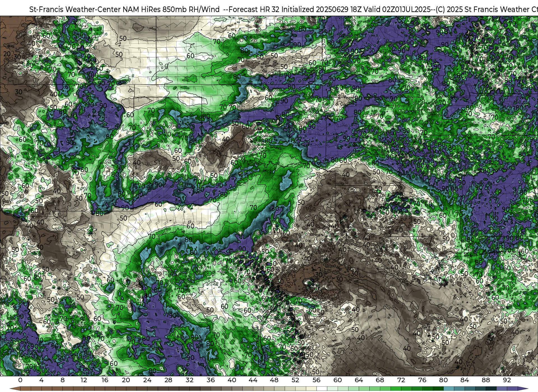Click "St-Francis Weather-Center" in the title
The height and width of the screenshot is (392, 538).
[x=75, y=9]
